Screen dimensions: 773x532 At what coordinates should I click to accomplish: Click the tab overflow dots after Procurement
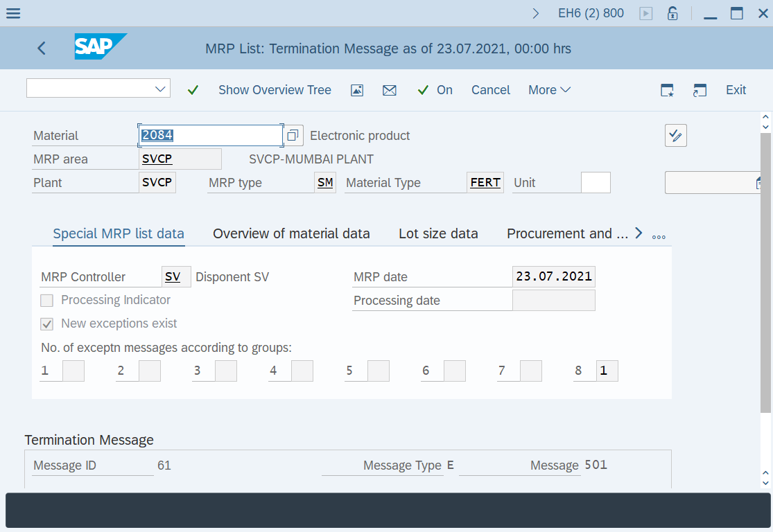point(657,236)
